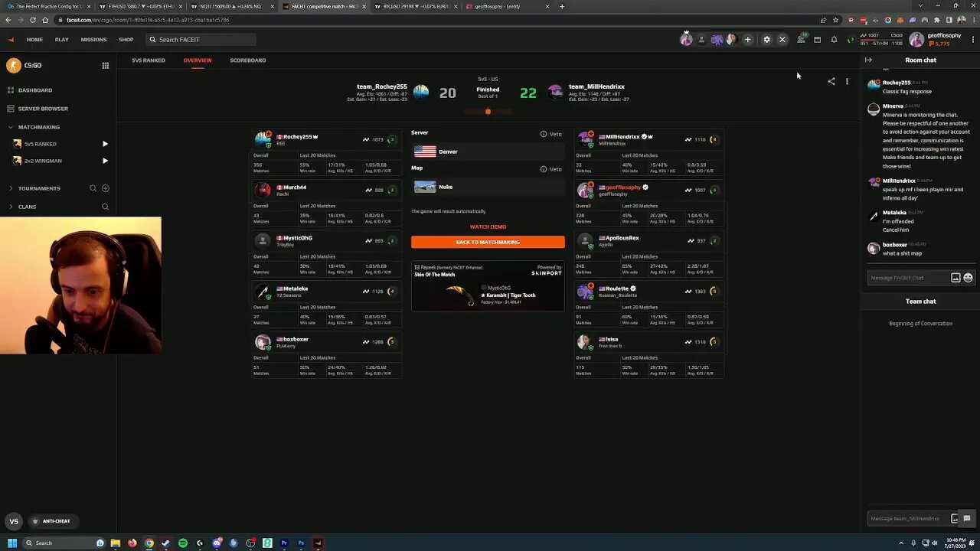This screenshot has width=980, height=551.
Task: Click the Watch Demo link
Action: tap(488, 227)
